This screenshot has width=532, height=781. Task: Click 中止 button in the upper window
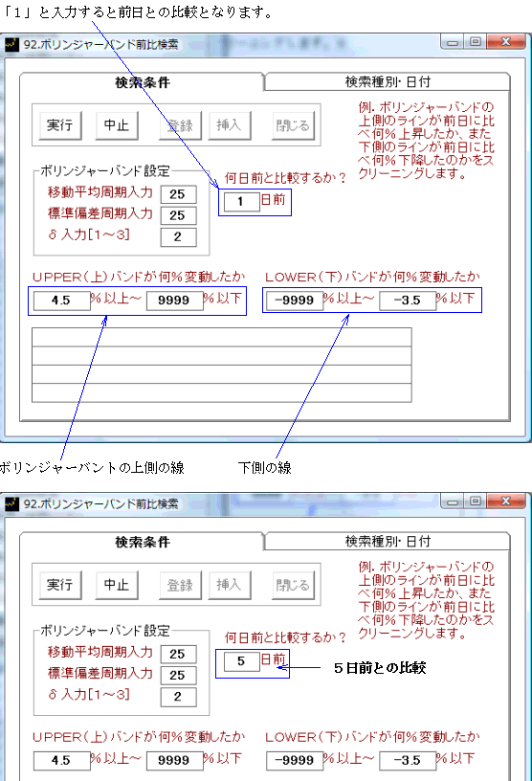pos(117,125)
